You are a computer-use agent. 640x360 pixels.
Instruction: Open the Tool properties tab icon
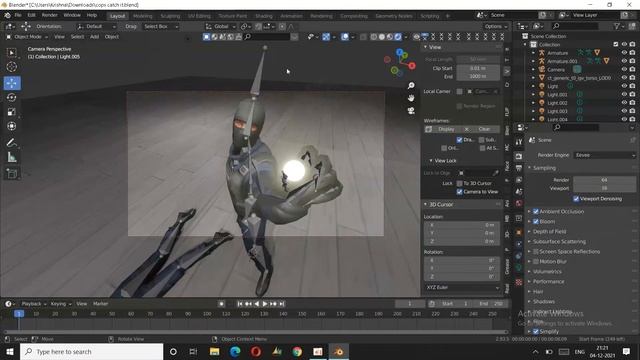point(519,142)
